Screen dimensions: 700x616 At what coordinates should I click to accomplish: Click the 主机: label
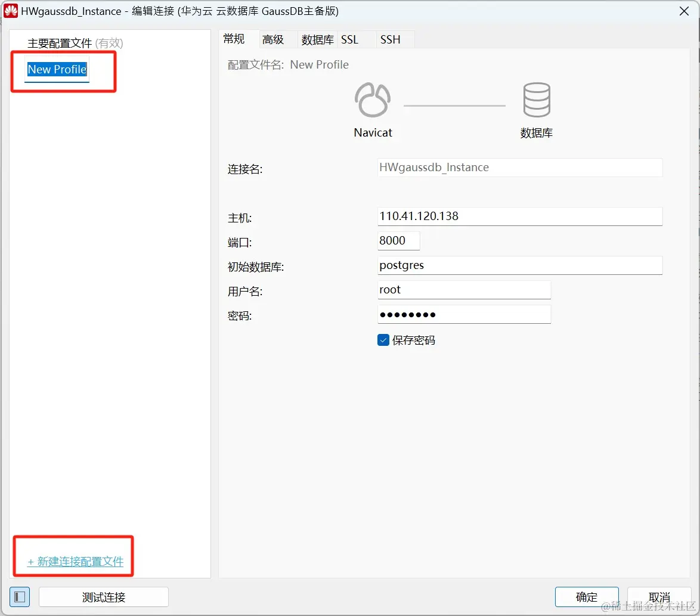240,218
